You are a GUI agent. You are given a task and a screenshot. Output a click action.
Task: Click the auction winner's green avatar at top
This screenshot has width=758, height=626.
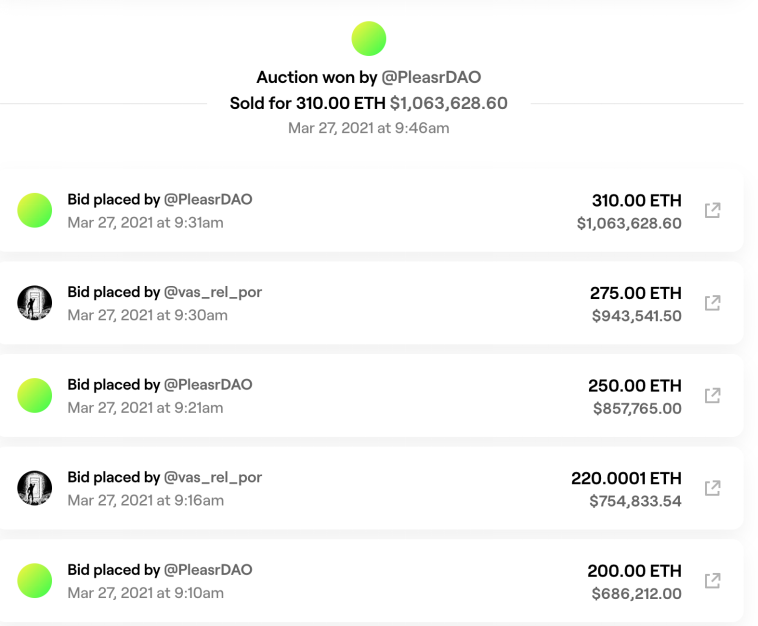[369, 38]
